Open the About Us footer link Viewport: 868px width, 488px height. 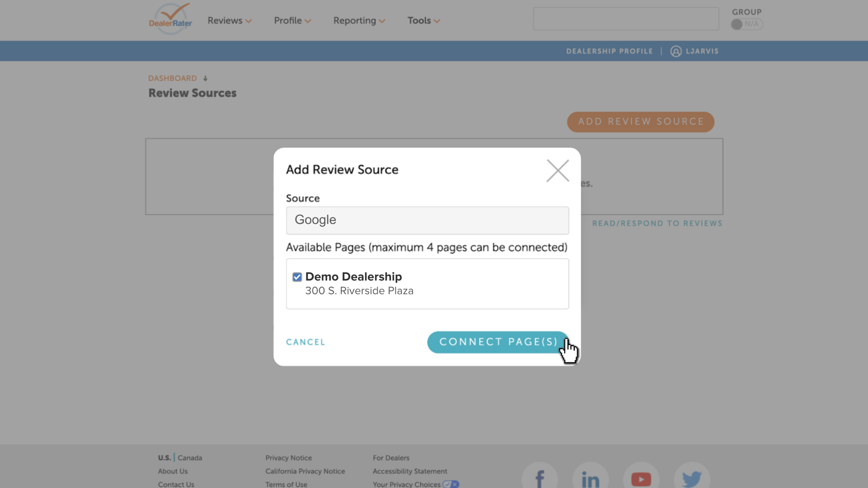pos(173,471)
